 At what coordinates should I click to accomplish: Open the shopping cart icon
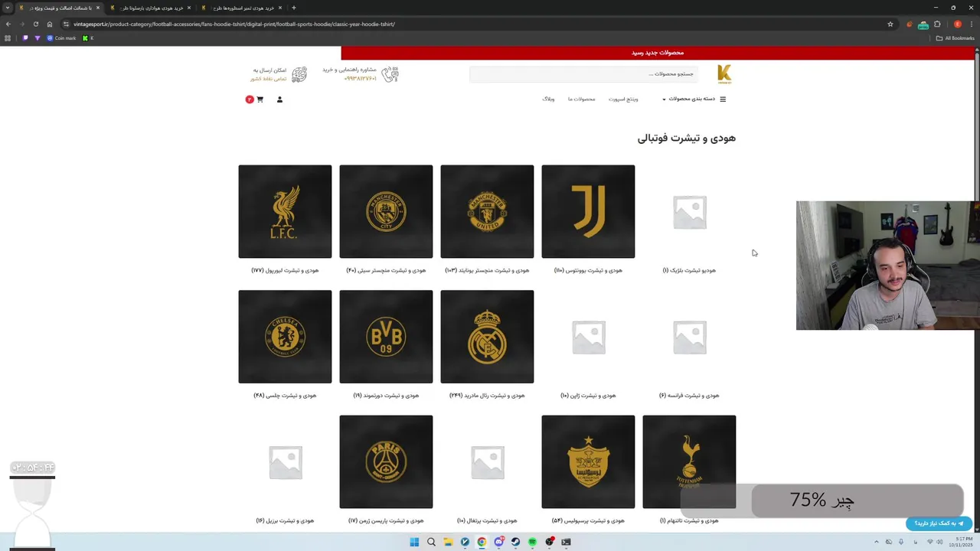[x=260, y=99]
